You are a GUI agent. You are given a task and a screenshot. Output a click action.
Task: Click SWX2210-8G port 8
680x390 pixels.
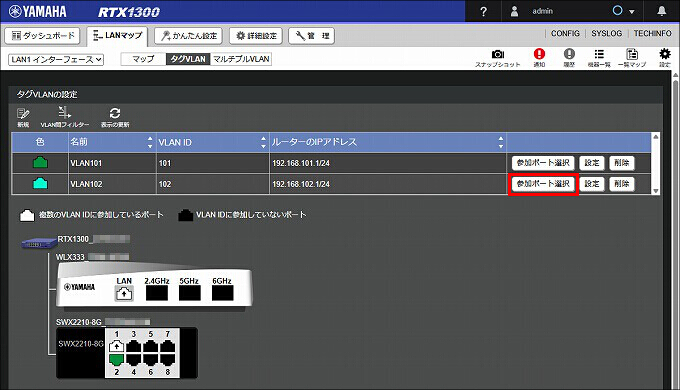coord(168,359)
